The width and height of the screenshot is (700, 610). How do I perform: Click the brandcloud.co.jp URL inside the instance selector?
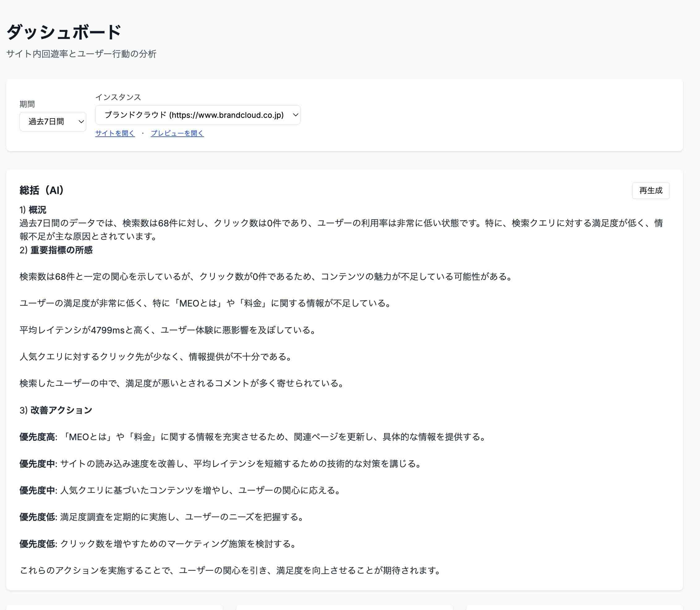click(x=227, y=115)
